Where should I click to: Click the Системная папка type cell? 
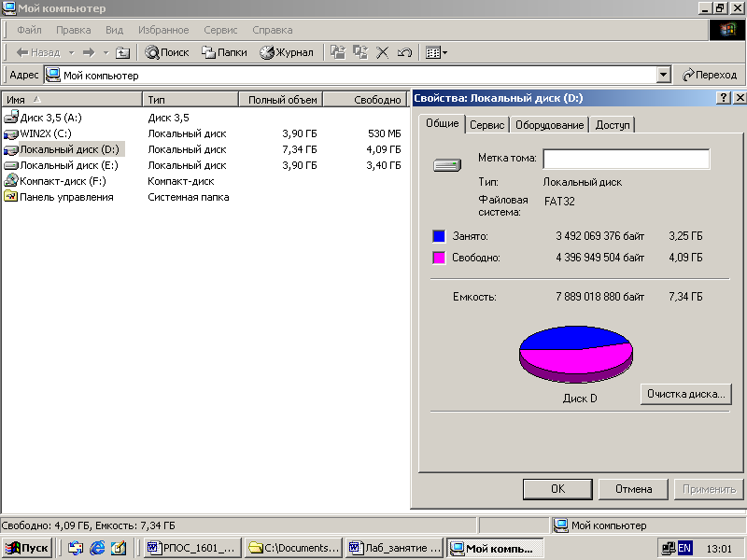tap(189, 197)
